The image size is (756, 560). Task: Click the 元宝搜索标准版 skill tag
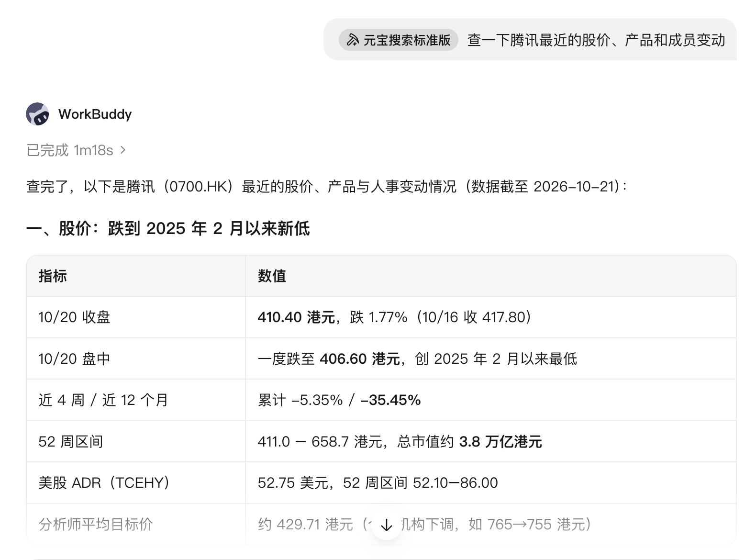[399, 40]
